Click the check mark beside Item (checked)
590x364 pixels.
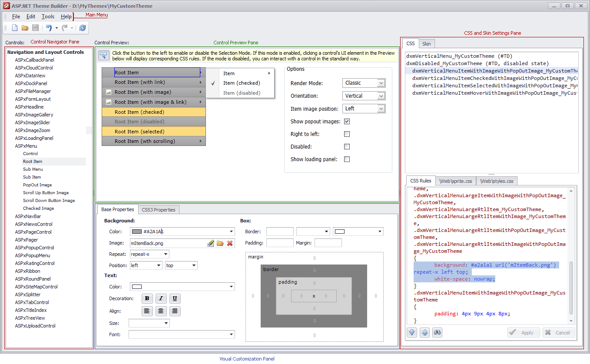213,83
